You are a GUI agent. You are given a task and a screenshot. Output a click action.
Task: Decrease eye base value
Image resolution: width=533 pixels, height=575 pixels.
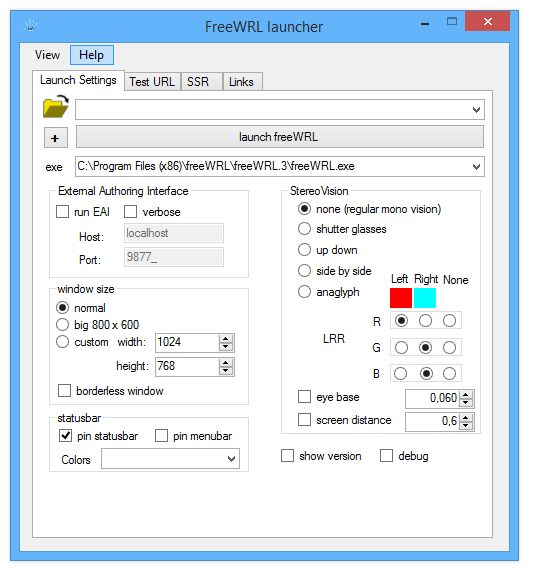(466, 403)
